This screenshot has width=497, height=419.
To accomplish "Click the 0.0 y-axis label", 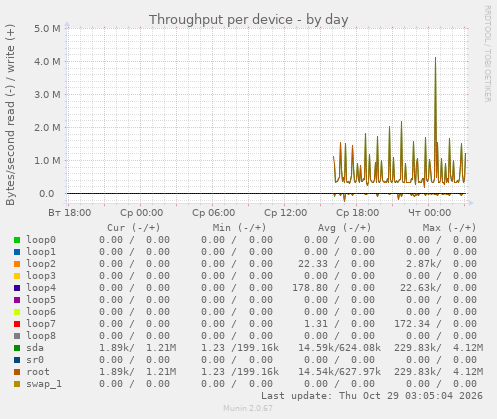I will (x=47, y=194).
